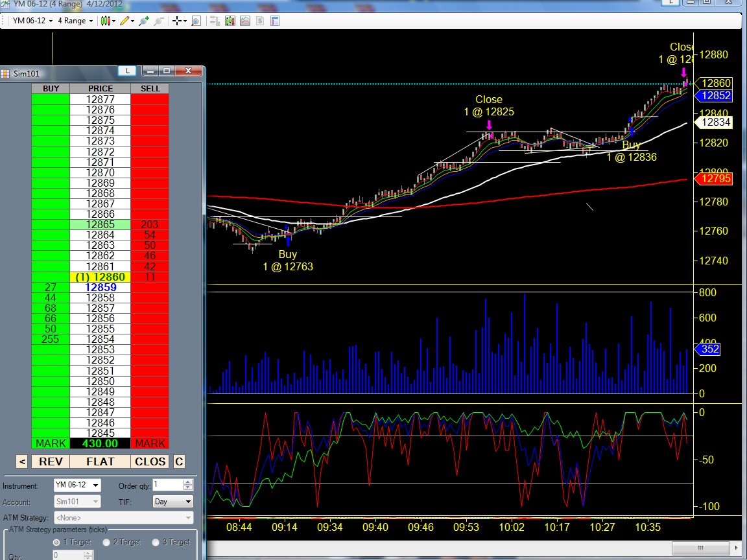Open the TIF Day dropdown

173,502
